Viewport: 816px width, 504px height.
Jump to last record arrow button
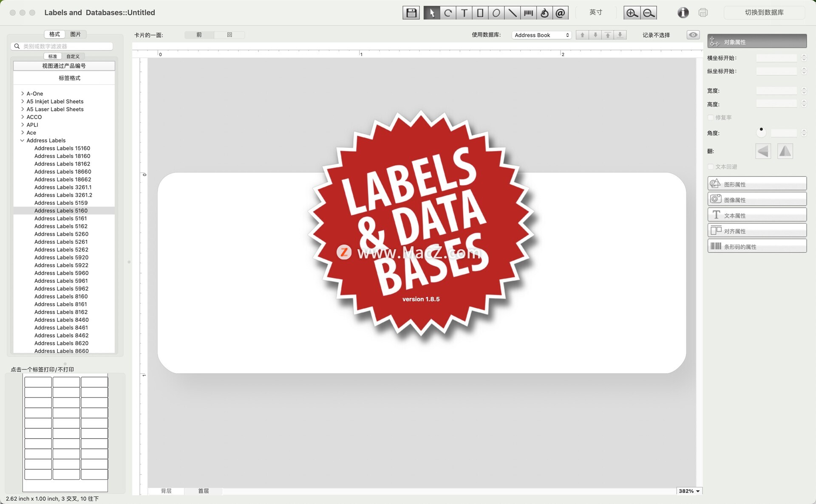pyautogui.click(x=620, y=35)
